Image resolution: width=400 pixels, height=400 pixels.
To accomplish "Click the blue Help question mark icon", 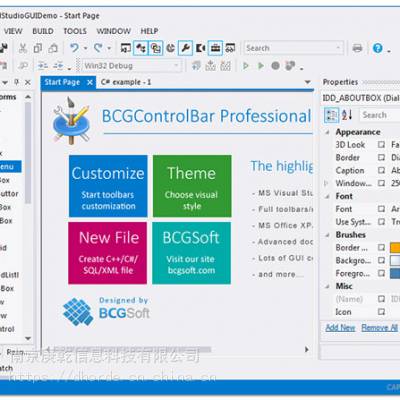I will pyautogui.click(x=378, y=48).
